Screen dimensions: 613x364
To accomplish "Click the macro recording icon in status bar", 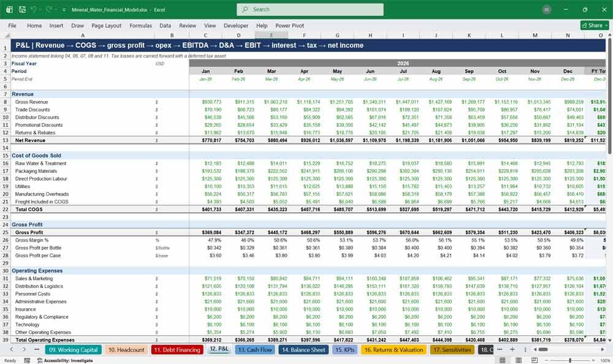I will (27, 360).
